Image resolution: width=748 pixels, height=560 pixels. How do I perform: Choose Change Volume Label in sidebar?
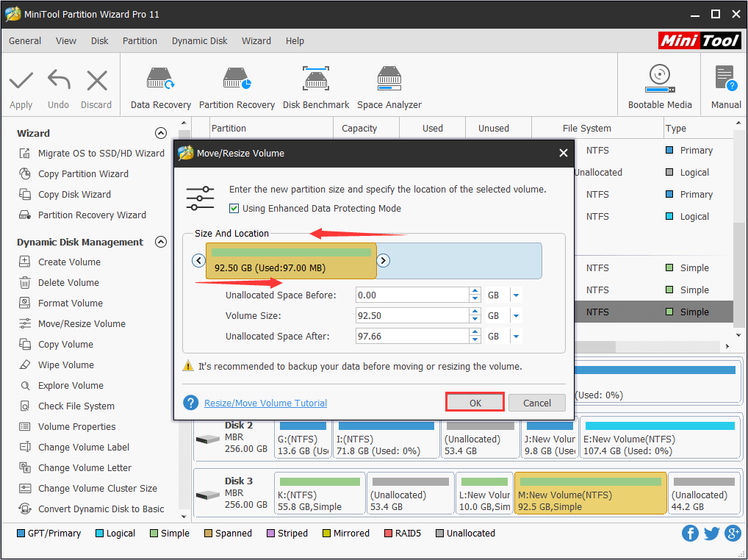tap(74, 447)
